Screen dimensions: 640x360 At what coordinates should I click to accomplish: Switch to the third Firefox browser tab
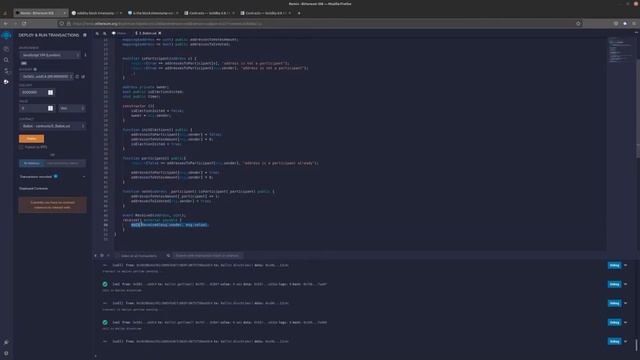[152, 13]
